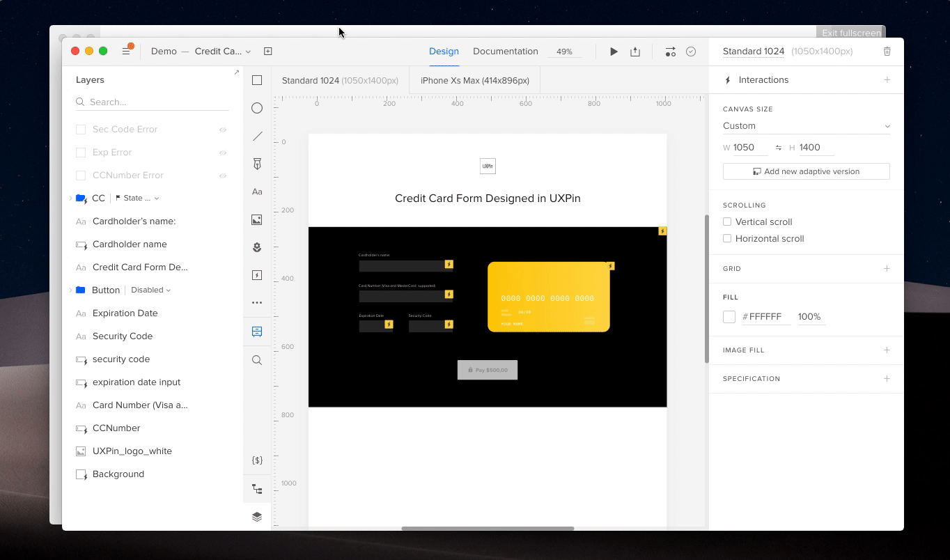Viewport: 950px width, 560px height.
Task: Add a new page with the plus icon
Action: tap(267, 51)
